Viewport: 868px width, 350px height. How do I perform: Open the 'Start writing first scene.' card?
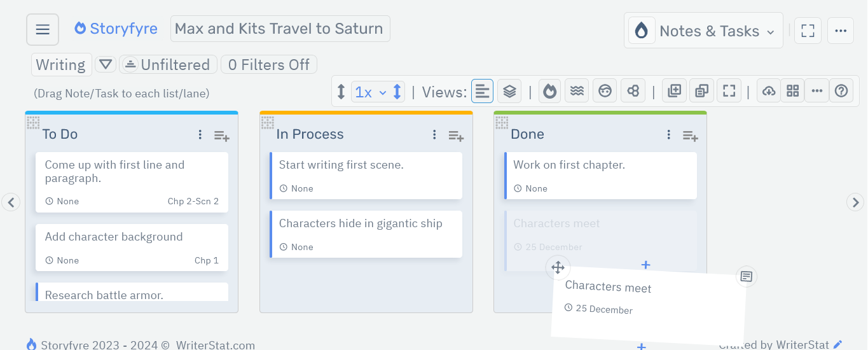click(366, 176)
